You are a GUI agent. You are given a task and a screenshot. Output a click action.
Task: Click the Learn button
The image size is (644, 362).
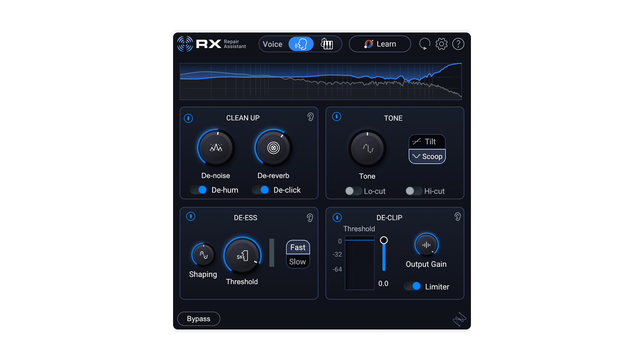[x=380, y=44]
